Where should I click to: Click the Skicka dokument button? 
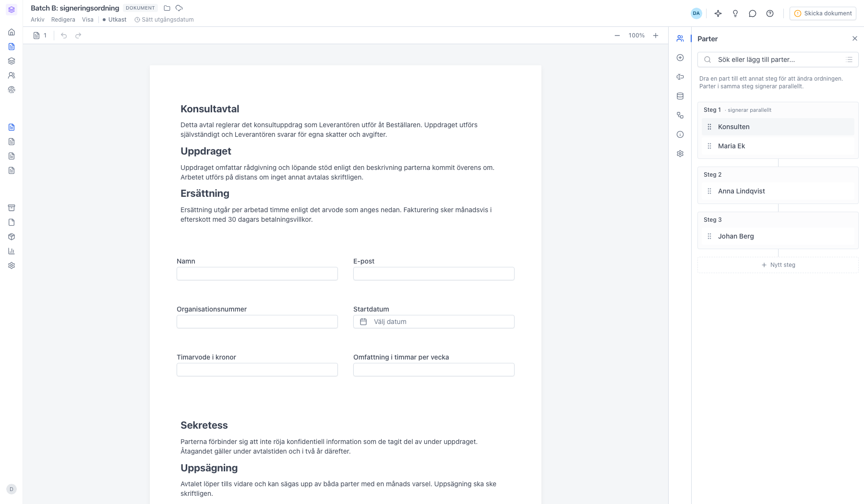pos(824,13)
